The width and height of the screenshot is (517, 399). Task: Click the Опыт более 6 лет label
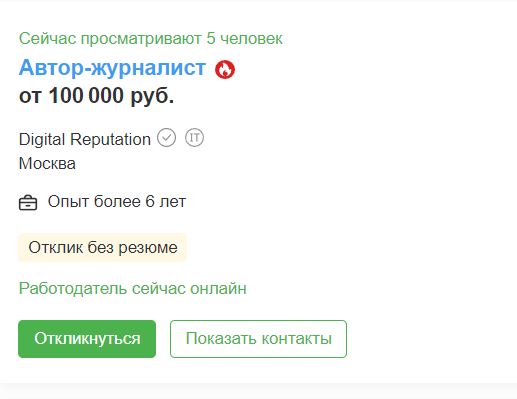[117, 201]
